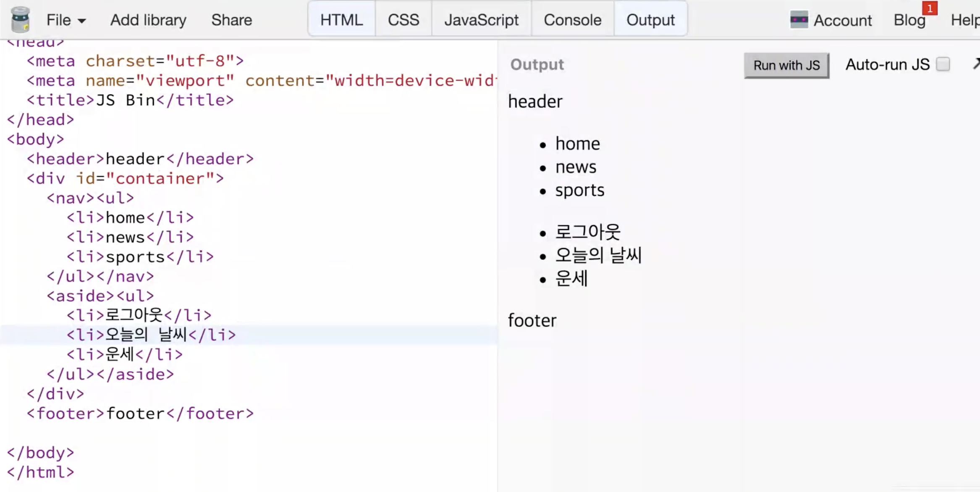Image resolution: width=980 pixels, height=492 pixels.
Task: Click the red Blog notification badge
Action: pyautogui.click(x=930, y=8)
